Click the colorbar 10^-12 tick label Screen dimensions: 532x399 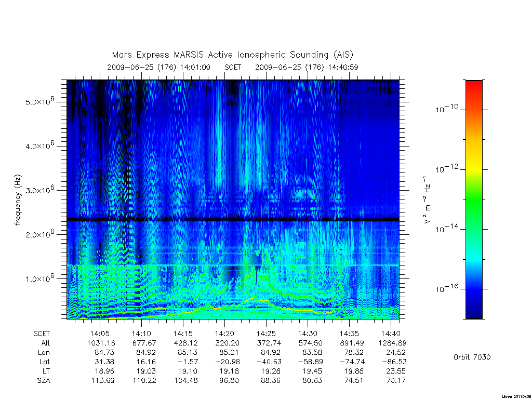point(447,169)
